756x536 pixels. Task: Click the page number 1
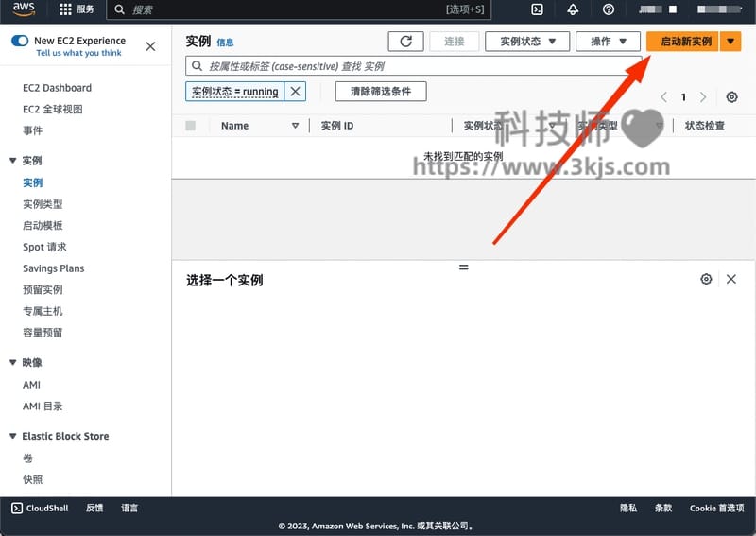683,97
